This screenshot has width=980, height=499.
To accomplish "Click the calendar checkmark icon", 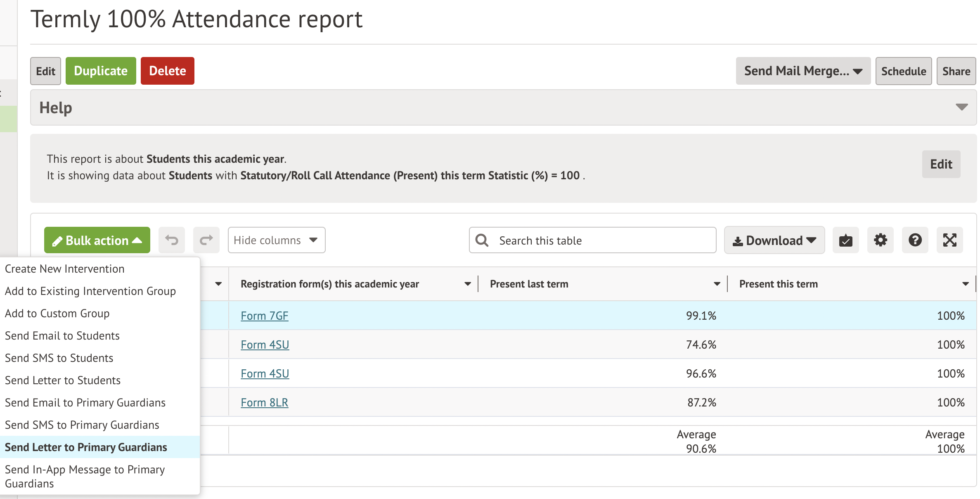I will pos(845,240).
